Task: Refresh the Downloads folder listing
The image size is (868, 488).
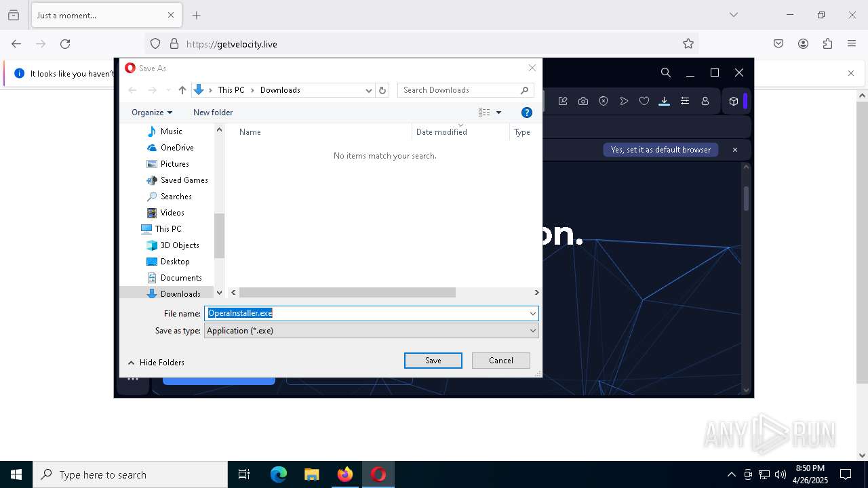Action: (382, 90)
